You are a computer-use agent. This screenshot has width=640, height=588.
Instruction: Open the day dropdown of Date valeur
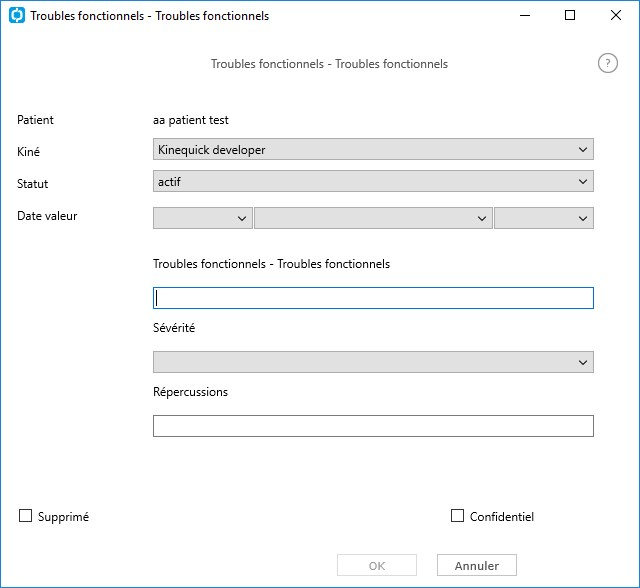202,218
